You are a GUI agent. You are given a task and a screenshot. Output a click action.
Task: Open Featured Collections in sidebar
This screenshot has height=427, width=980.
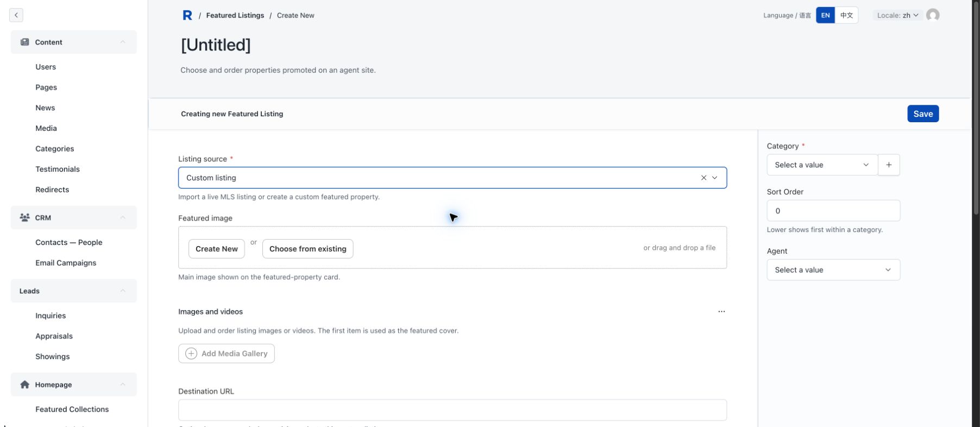click(x=72, y=409)
